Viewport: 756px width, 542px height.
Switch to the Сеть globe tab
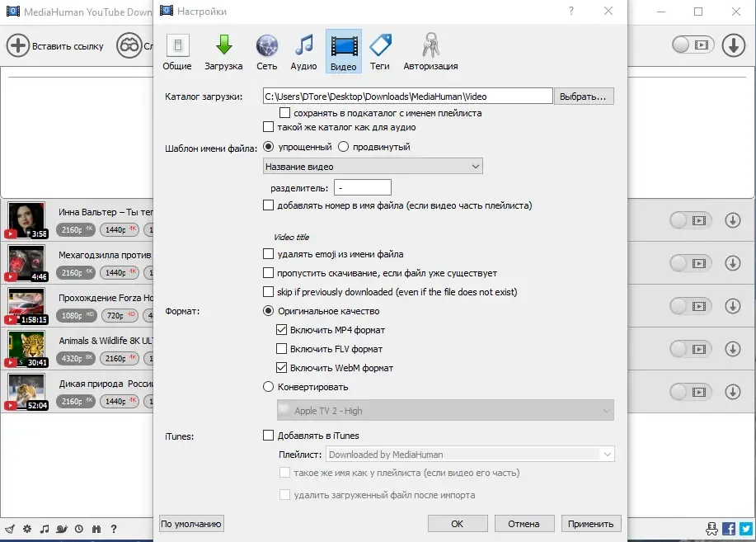point(266,52)
